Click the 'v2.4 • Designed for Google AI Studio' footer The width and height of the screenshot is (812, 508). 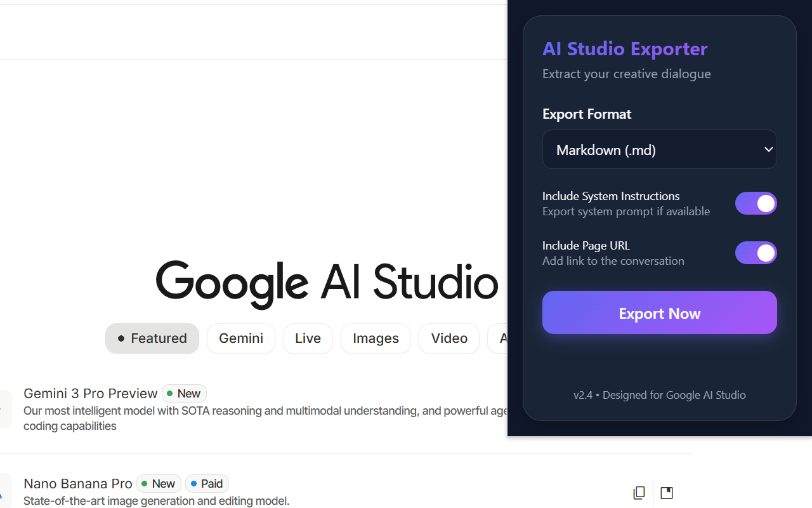660,395
